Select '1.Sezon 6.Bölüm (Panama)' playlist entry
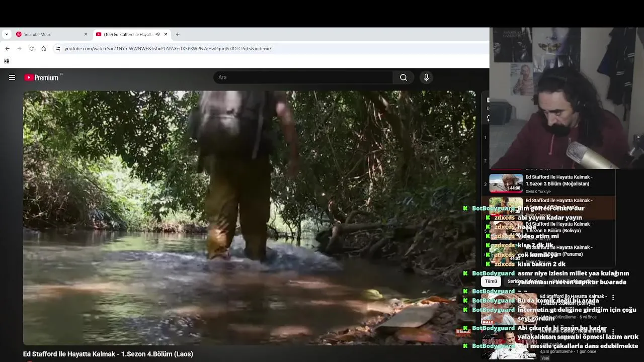 coord(559,251)
